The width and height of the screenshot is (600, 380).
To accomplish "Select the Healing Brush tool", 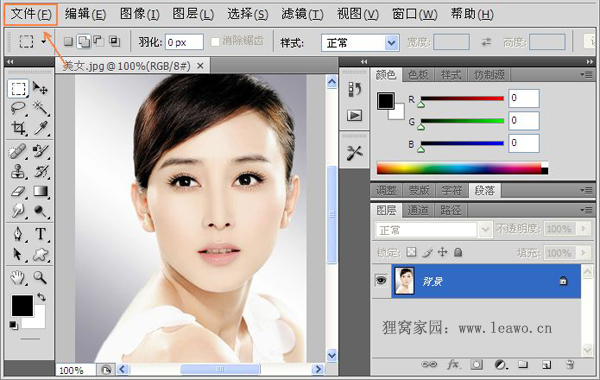I will tap(18, 152).
